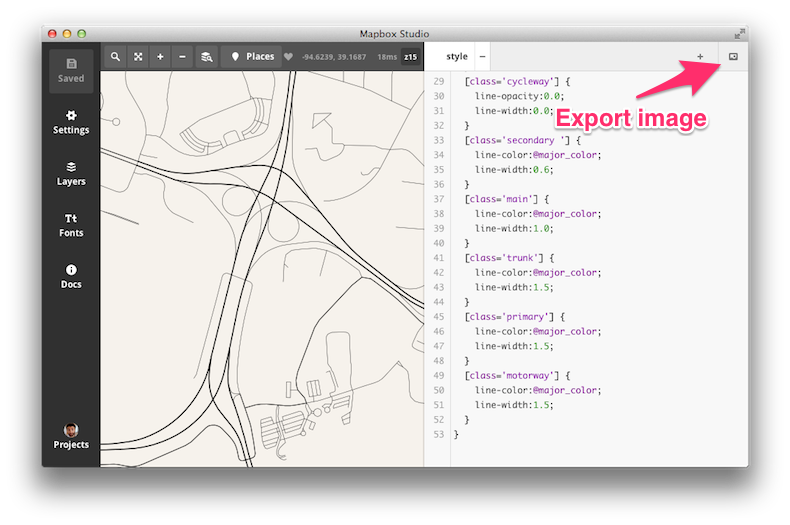Image resolution: width=790 pixels, height=525 pixels.
Task: Click the line [class='cycleway'] {
Action: point(517,81)
